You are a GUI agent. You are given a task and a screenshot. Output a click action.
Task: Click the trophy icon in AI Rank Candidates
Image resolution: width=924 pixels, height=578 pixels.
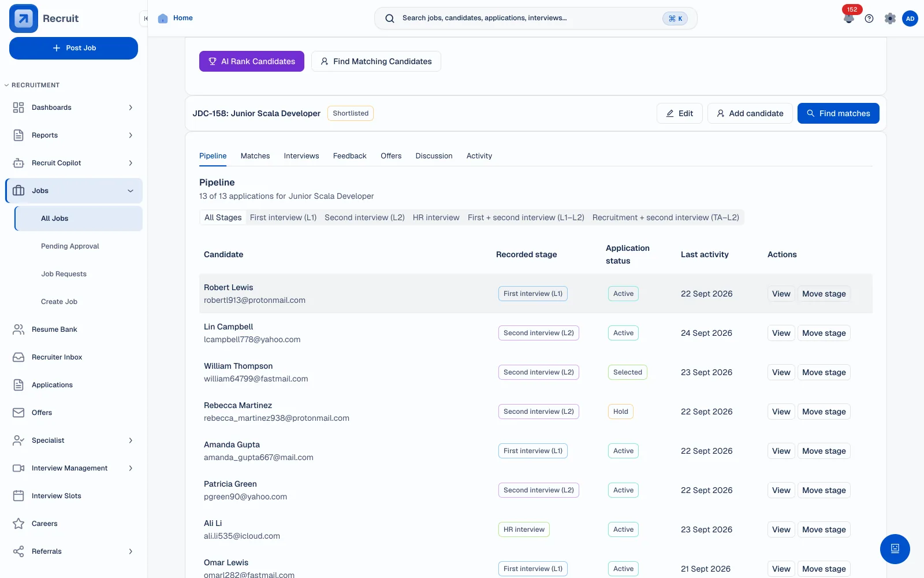point(213,61)
